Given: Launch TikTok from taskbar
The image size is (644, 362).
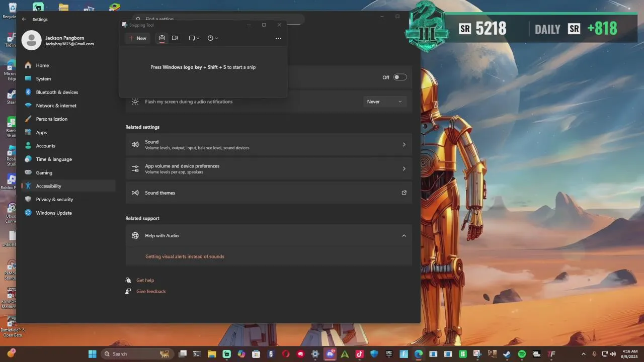Looking at the screenshot, I should coord(359,354).
